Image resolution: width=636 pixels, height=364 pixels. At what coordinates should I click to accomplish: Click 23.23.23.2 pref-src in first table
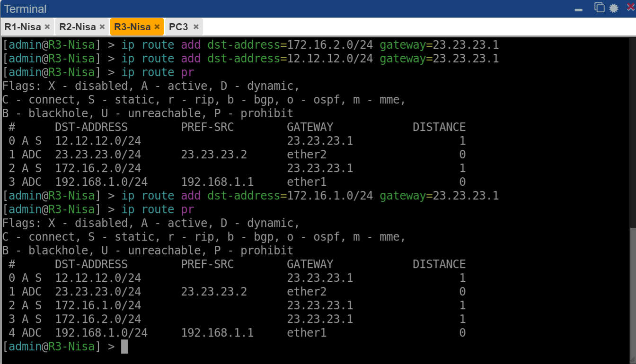point(214,155)
